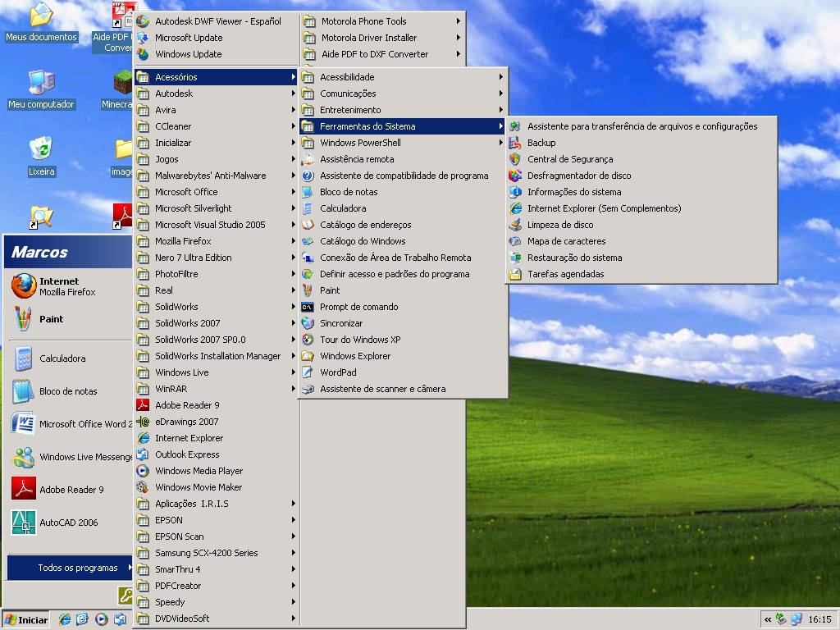This screenshot has width=840, height=630.
Task: Start Tour do Windows XP
Action: tap(403, 340)
